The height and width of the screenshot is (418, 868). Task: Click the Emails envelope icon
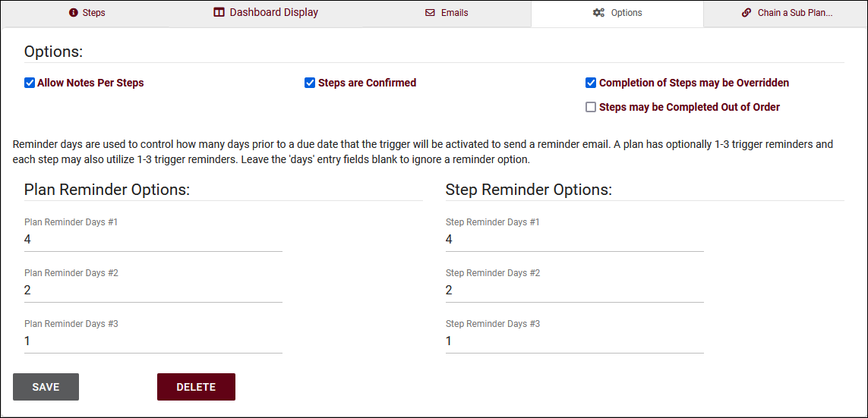point(430,13)
